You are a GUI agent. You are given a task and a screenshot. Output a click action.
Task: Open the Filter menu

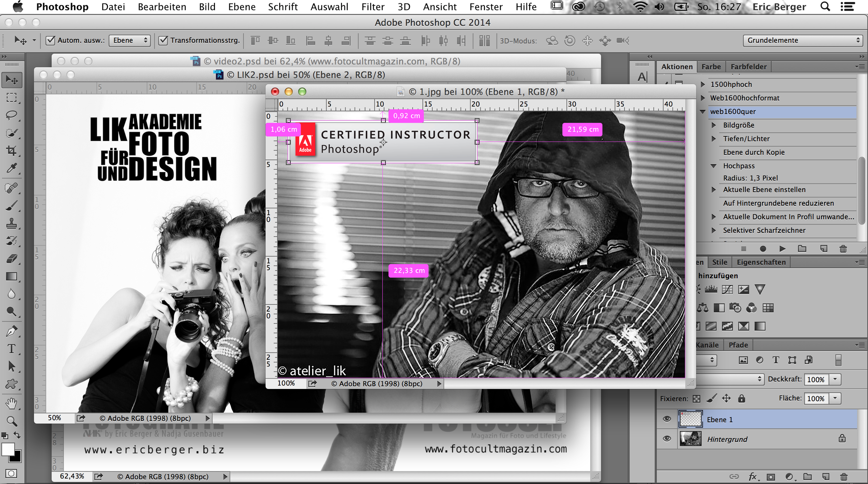(x=373, y=7)
